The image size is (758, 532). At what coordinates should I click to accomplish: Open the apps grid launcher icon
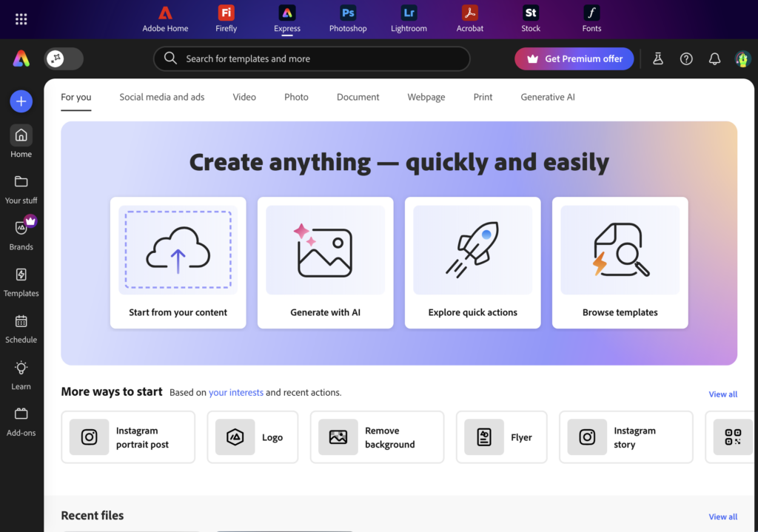(21, 19)
